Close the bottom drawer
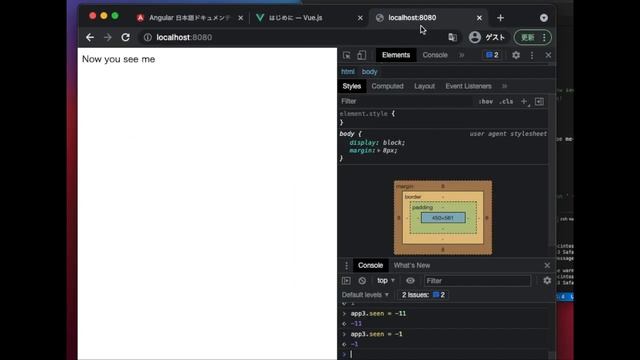Viewport: 640px width, 360px height. [547, 266]
